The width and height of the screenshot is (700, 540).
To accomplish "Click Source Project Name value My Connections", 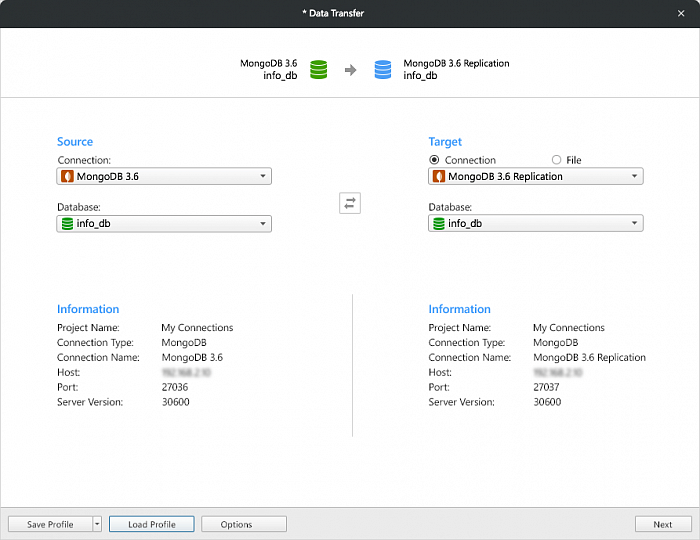I will click(x=197, y=328).
